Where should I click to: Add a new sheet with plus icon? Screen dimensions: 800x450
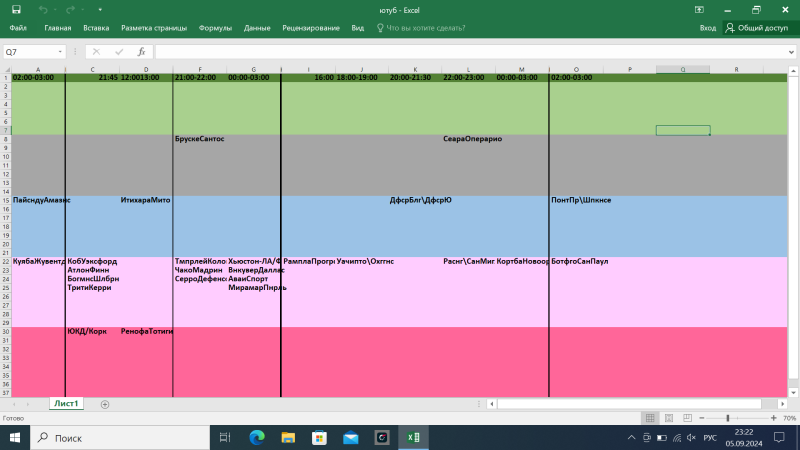click(x=105, y=404)
